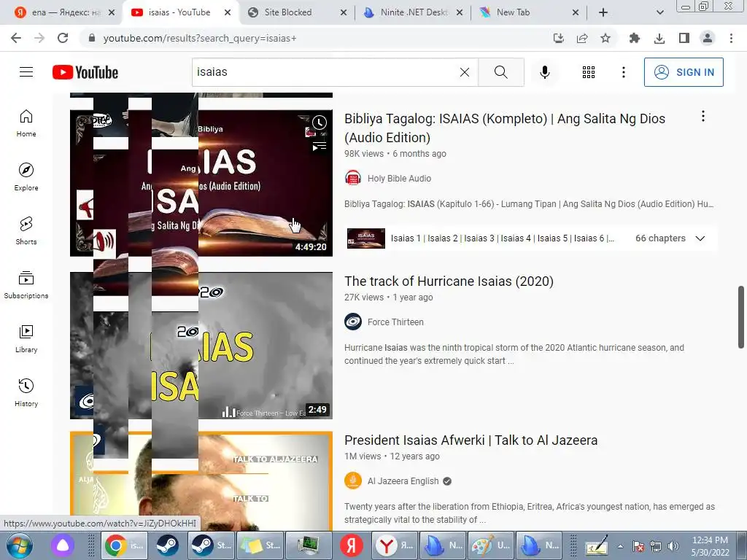Open Home in the sidebar
The width and height of the screenshot is (747, 560).
click(26, 123)
